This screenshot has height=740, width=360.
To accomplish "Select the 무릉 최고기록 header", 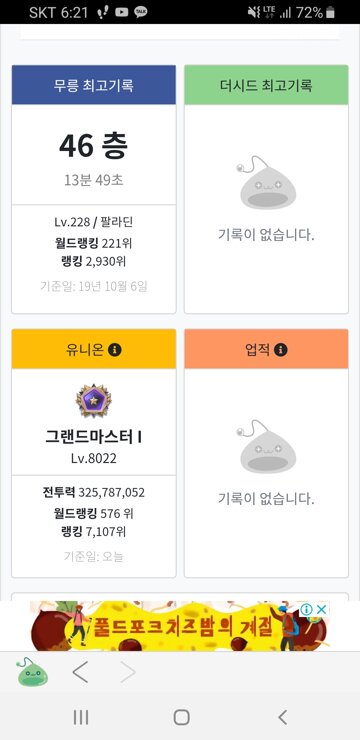I will [93, 85].
